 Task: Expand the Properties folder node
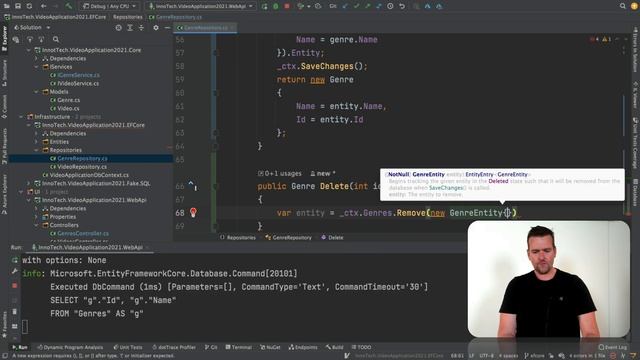[x=36, y=216]
